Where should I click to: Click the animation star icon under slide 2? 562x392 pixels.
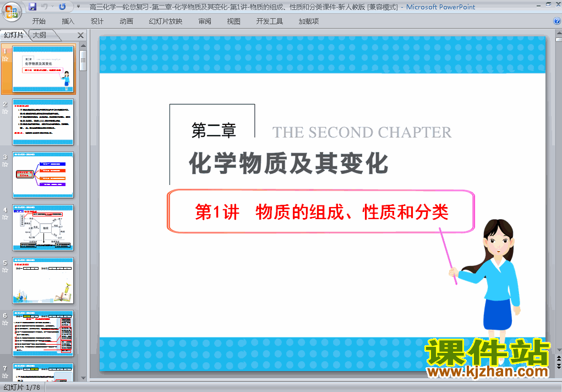click(x=5, y=112)
